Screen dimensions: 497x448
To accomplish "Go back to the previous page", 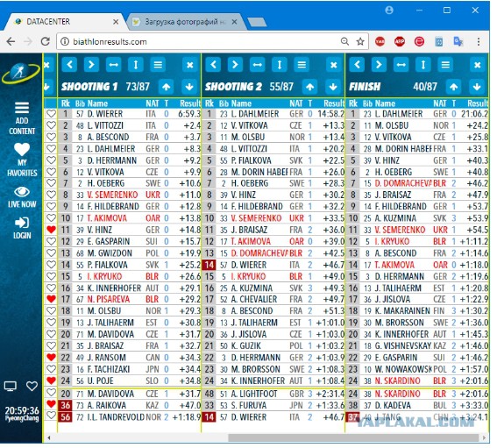I will point(11,41).
